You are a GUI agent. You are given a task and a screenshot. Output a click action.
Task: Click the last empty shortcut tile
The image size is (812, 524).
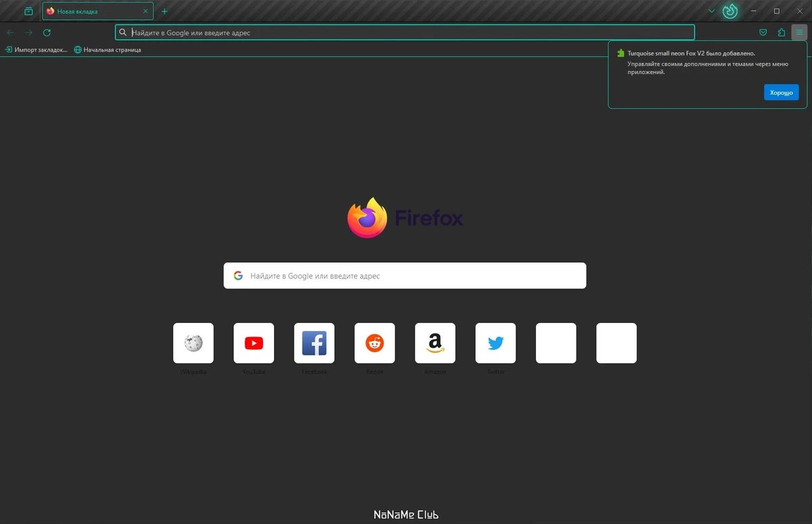[x=616, y=343]
